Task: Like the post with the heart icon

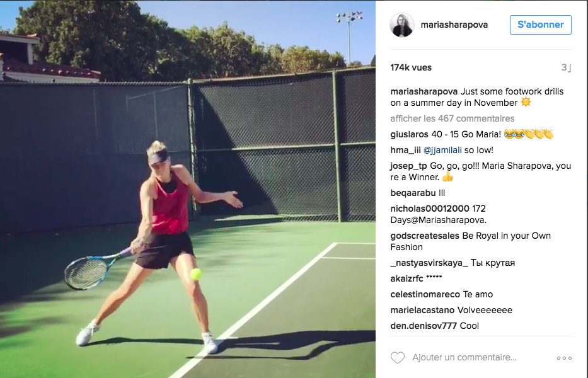Action: pos(398,358)
